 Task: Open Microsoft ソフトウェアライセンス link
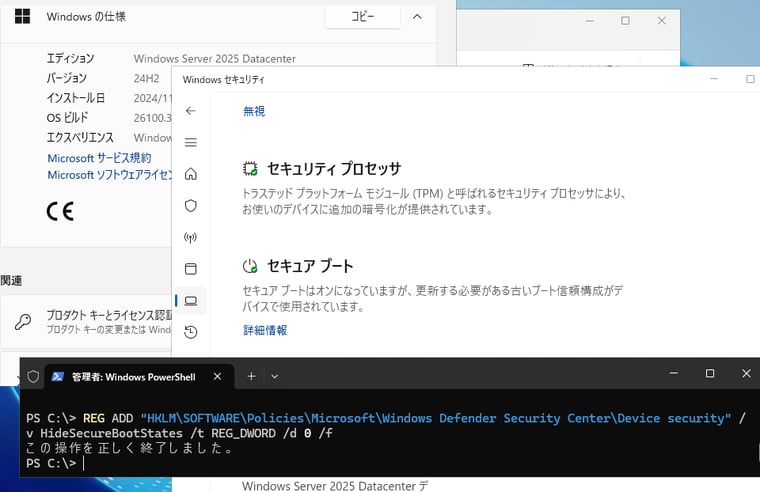[x=110, y=175]
